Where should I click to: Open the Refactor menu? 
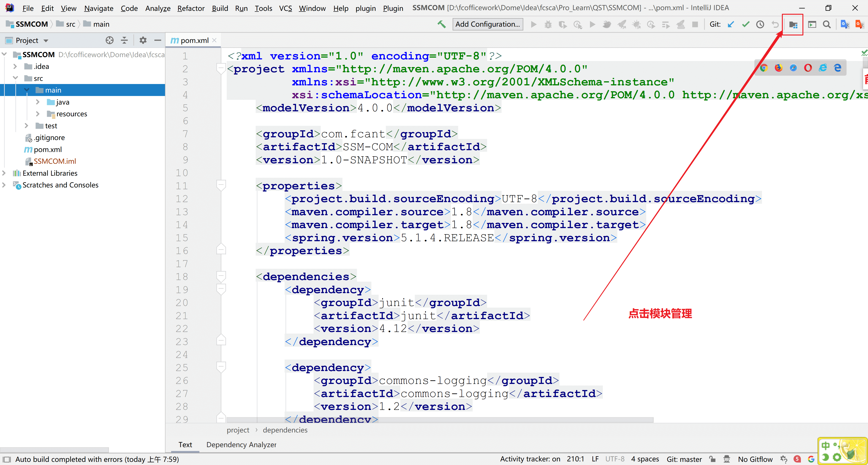[191, 8]
